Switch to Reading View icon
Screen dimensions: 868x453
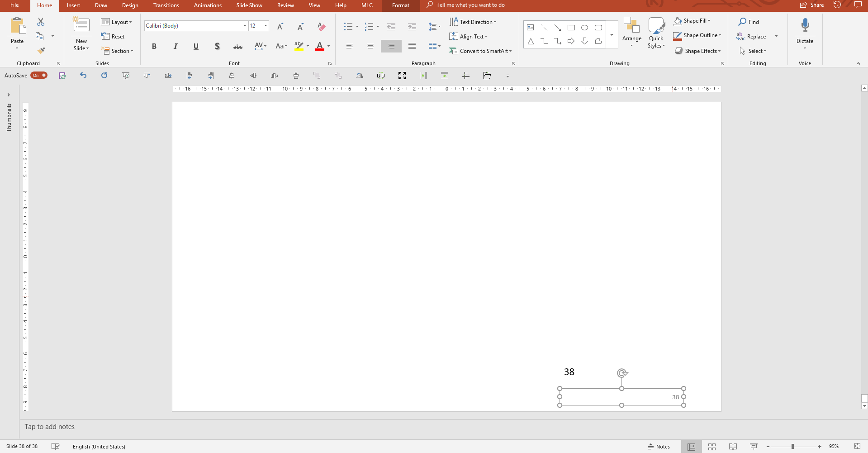tap(733, 447)
